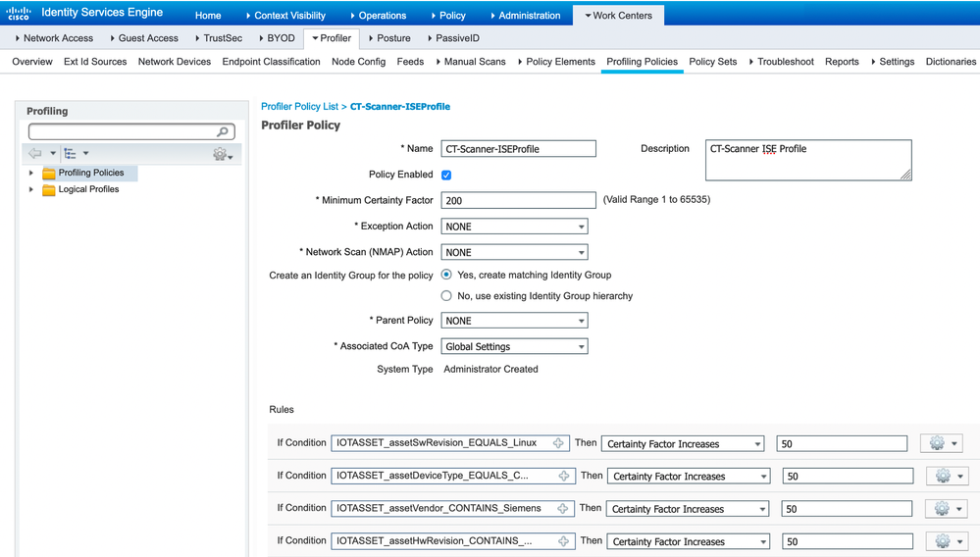This screenshot has height=557, width=980.
Task: Click the Logical Profiles folder icon
Action: coord(49,190)
